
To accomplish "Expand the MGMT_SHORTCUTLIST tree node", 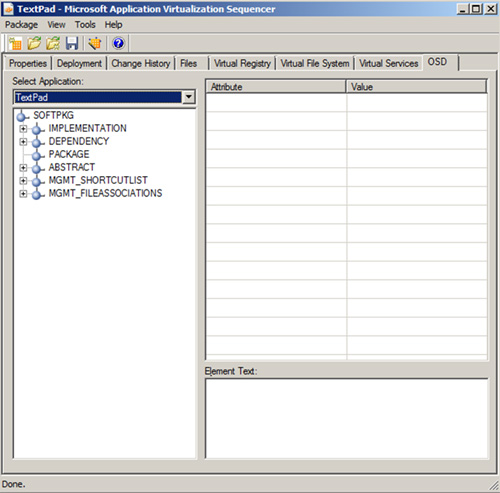I will [x=23, y=181].
